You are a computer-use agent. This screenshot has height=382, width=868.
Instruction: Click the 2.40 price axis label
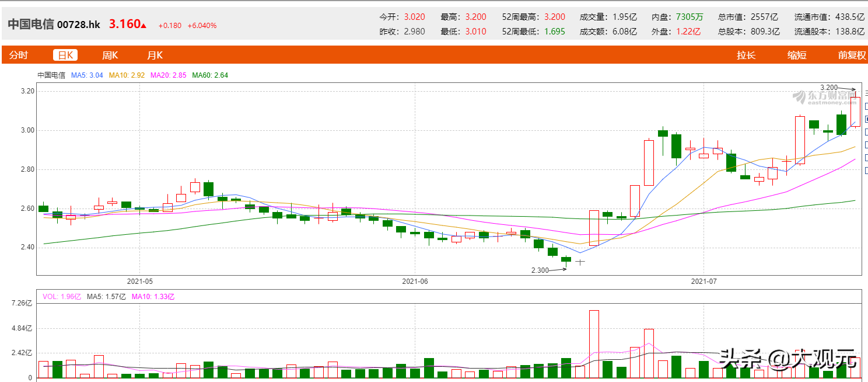click(27, 247)
